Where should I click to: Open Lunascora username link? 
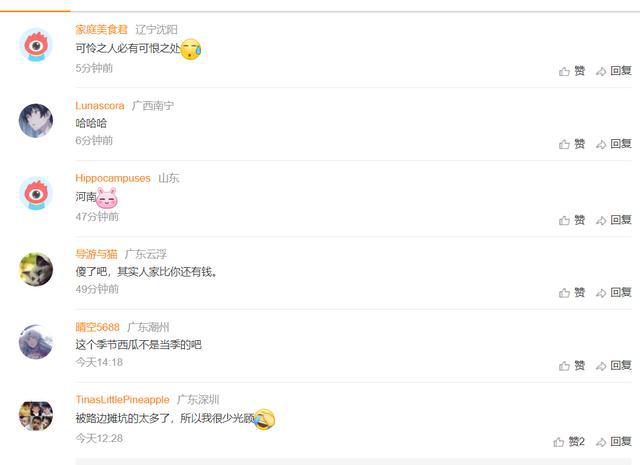[x=100, y=106]
